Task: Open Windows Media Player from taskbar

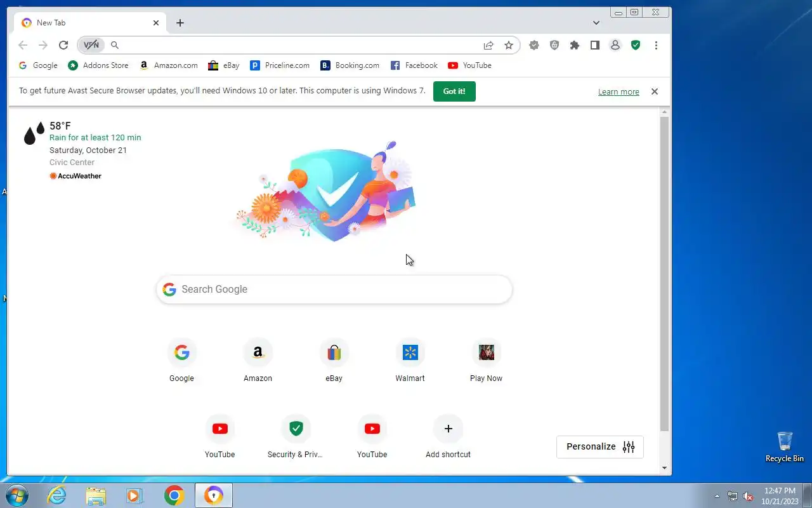Action: point(134,495)
